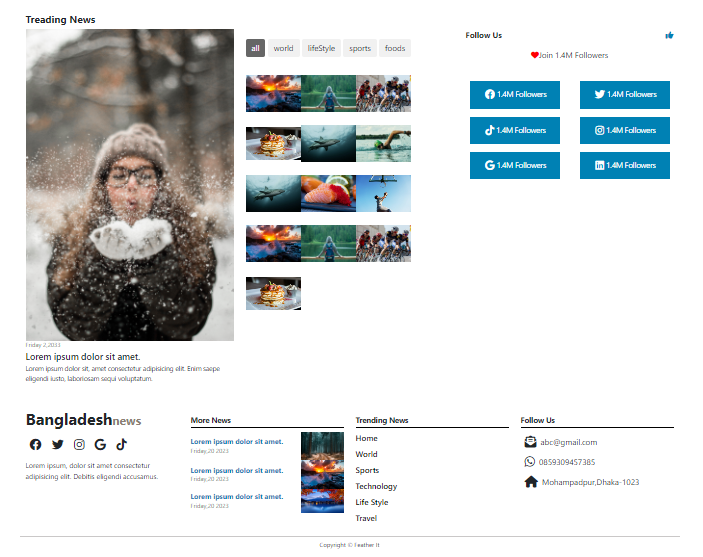Select the 'all' filter tab

coord(255,48)
